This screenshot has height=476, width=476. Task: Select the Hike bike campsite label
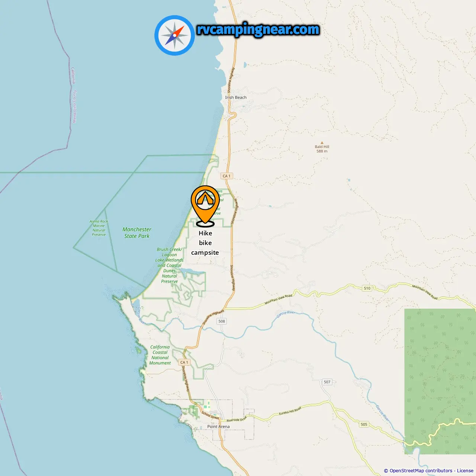[205, 243]
